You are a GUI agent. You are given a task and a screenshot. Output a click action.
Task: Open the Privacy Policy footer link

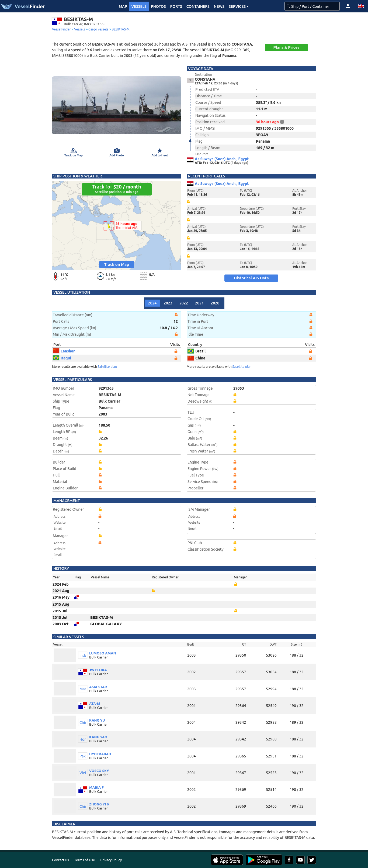pyautogui.click(x=111, y=860)
